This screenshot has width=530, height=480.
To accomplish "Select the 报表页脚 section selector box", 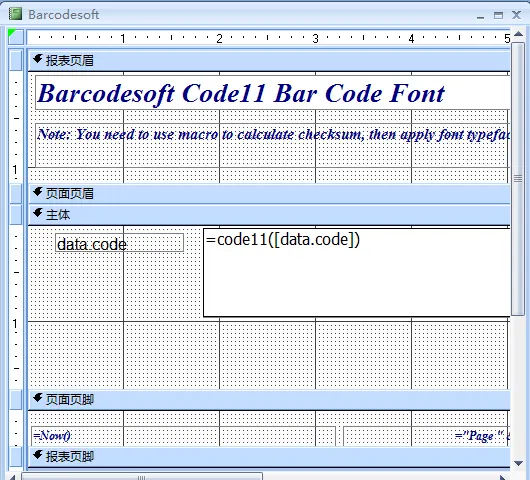I will point(16,456).
